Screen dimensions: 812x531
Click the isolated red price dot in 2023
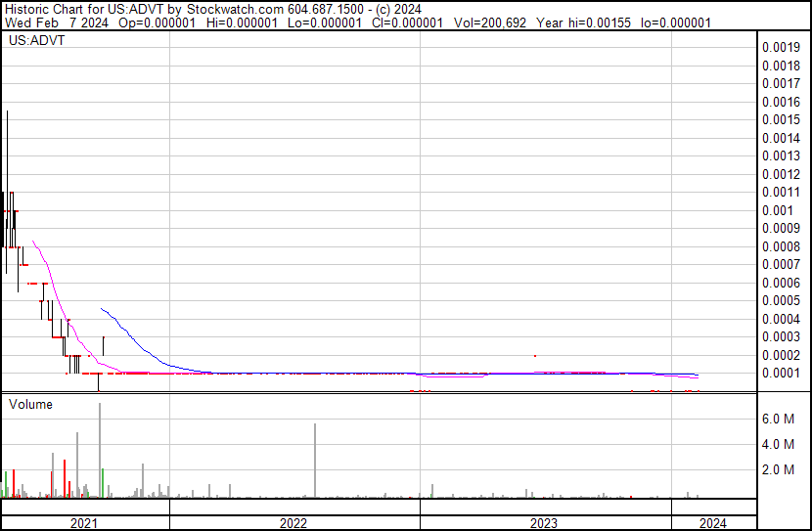pos(535,356)
